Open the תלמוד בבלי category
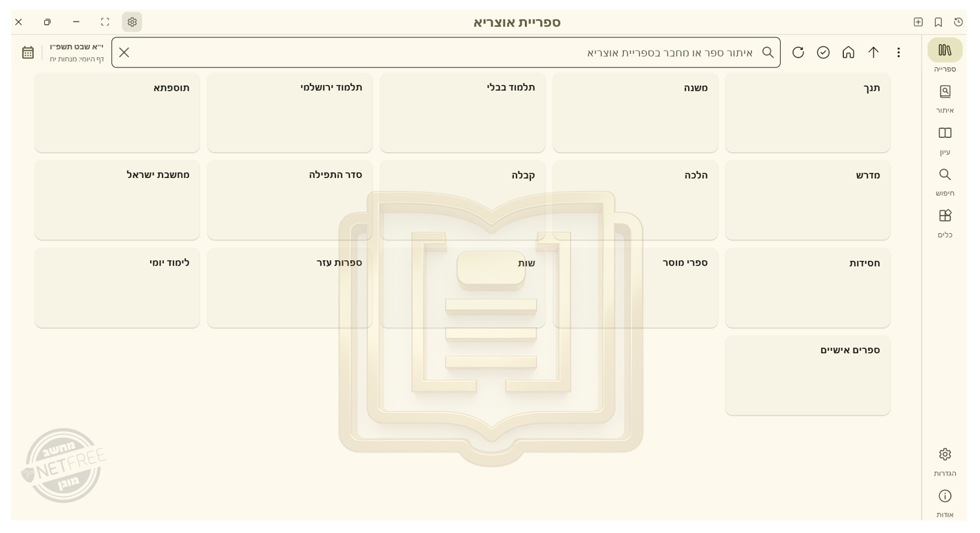The image size is (980, 533). [462, 113]
